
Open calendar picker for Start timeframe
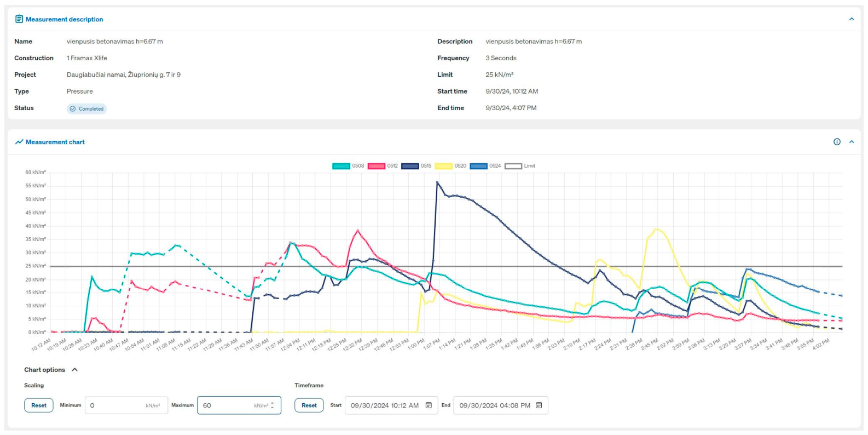(429, 405)
